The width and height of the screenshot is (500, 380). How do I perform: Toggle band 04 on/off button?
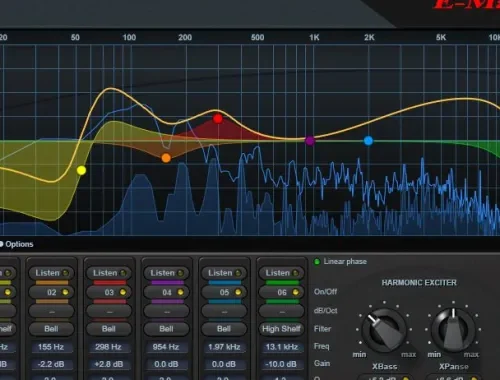pos(167,292)
